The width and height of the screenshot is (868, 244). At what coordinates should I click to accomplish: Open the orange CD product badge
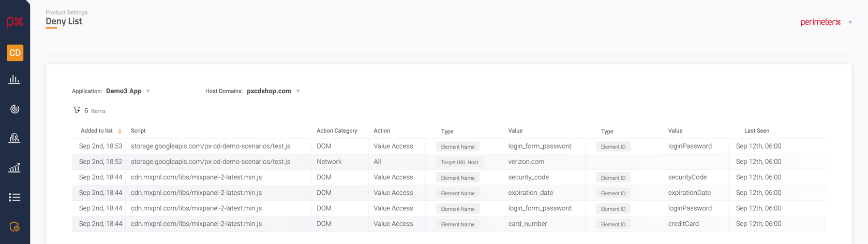click(15, 53)
